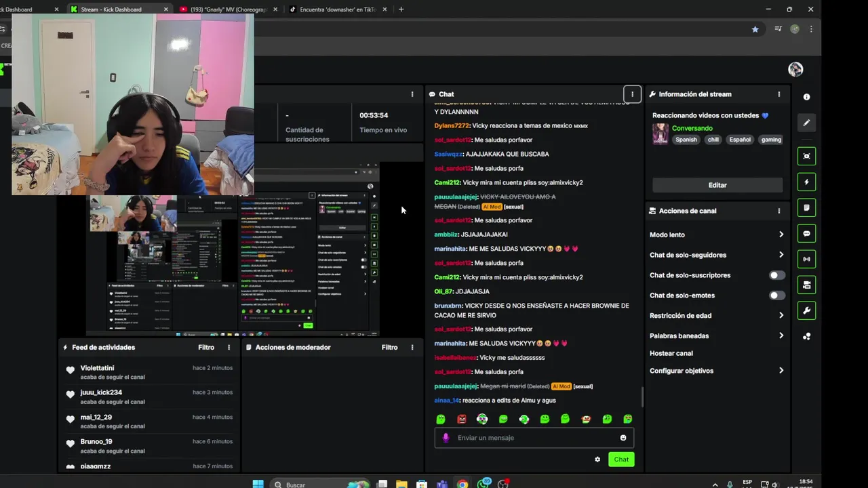Click the chat scrollbar thumb
The image size is (868, 488).
pyautogui.click(x=642, y=397)
